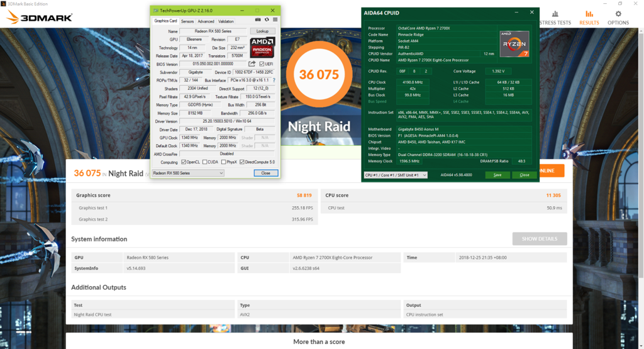Click the Memory Size 8192 MB field in GPU-Z
The height and width of the screenshot is (349, 644).
195,113
